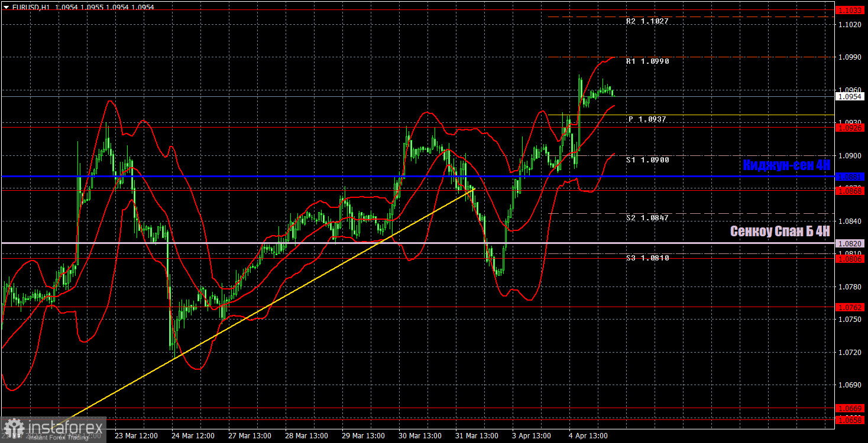Click the 1.0840 price scale value
Viewport: 868px width, 443px height.
(849, 221)
